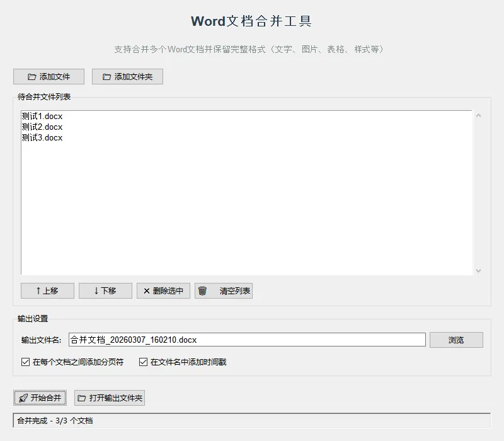Viewport: 504px width, 441px height.
Task: Clear the list with 清空列表 button
Action: [x=224, y=291]
